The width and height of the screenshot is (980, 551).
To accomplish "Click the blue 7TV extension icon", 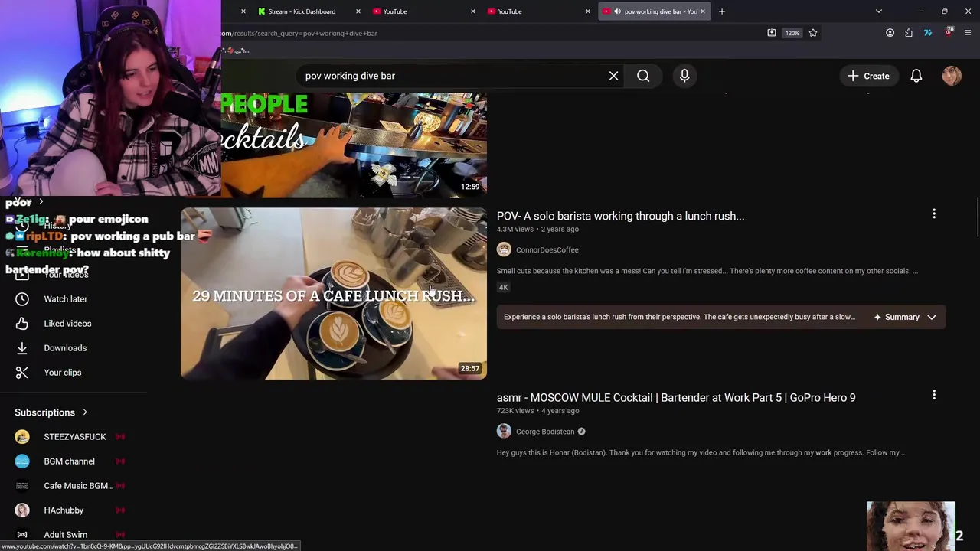I will pos(928,33).
